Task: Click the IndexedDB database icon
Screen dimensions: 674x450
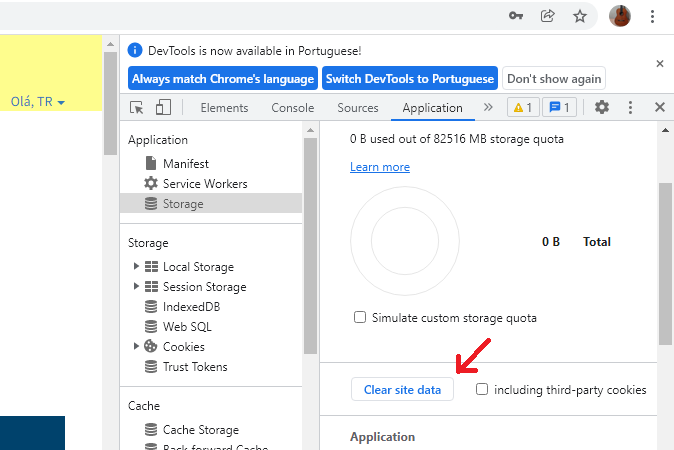Action: click(151, 306)
